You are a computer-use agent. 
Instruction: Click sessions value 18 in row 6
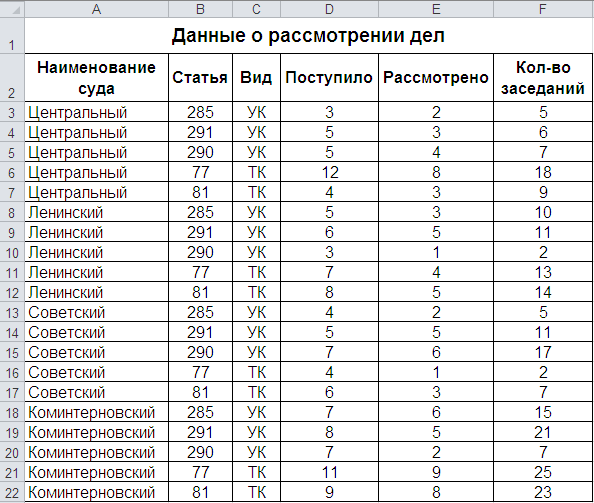(x=543, y=172)
